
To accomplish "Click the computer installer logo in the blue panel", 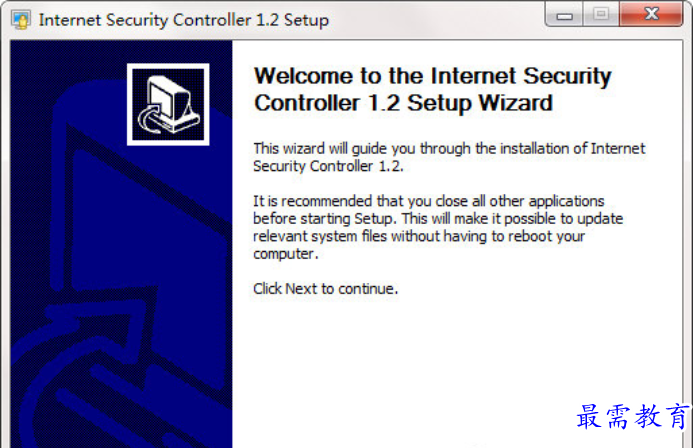I will coord(168,104).
